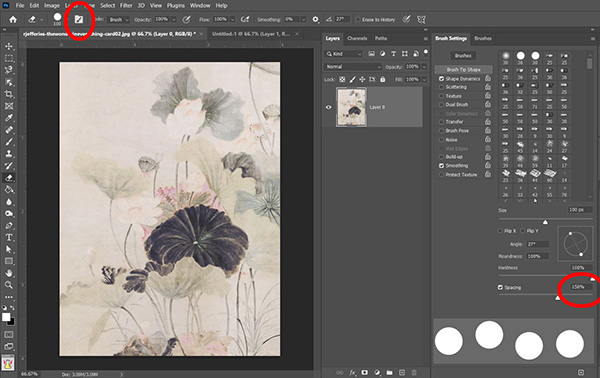
Task: Select the History Brush tool
Action: coord(9,166)
